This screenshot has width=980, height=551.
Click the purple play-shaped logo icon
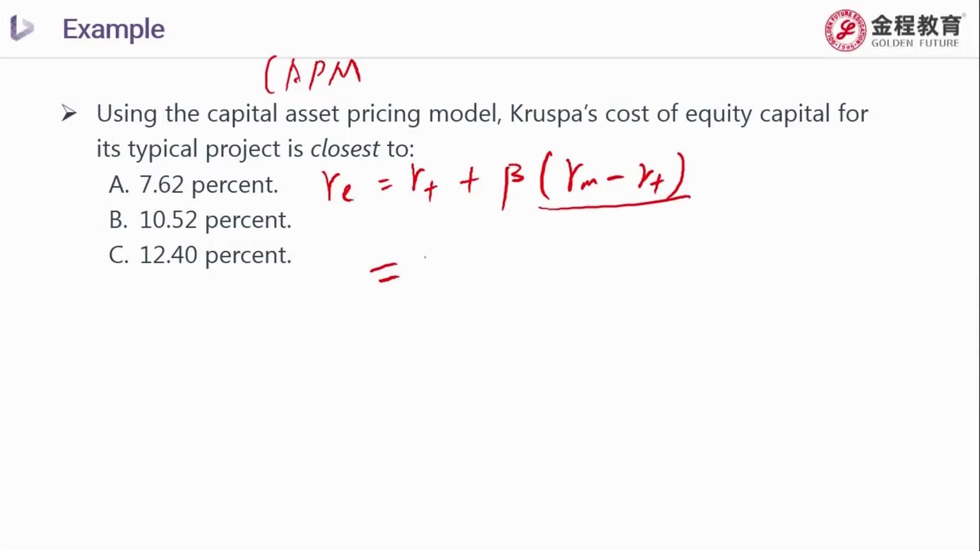(21, 28)
